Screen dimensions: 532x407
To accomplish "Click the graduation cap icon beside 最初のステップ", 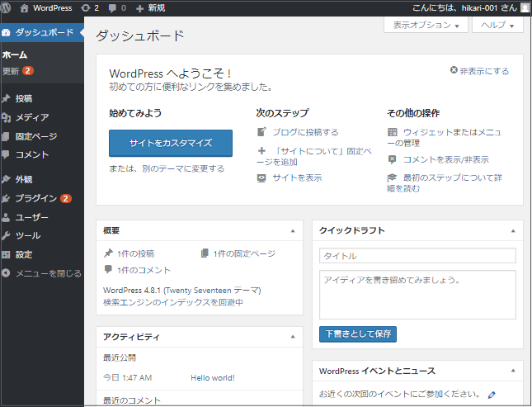I will pyautogui.click(x=392, y=177).
